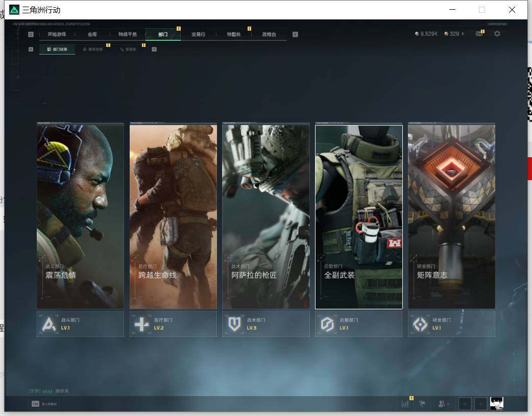This screenshot has width=532, height=416.
Task: Open the mail icon with yellow badge
Action: click(x=479, y=34)
